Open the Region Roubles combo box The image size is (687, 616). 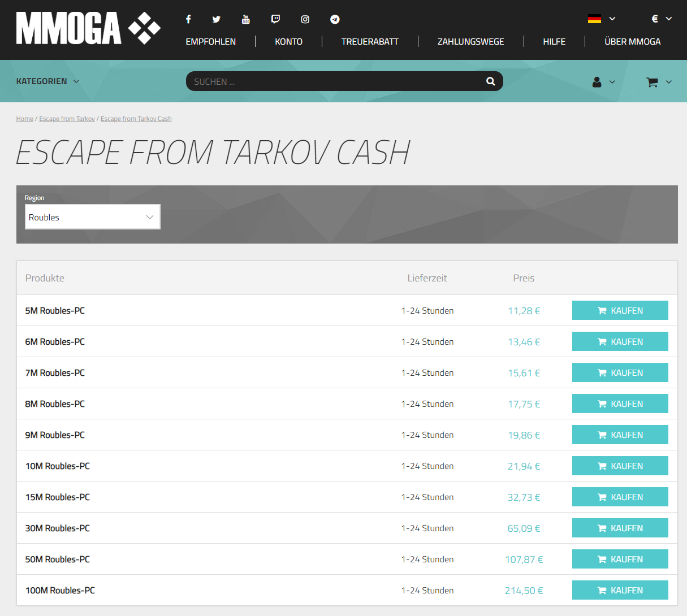(93, 217)
